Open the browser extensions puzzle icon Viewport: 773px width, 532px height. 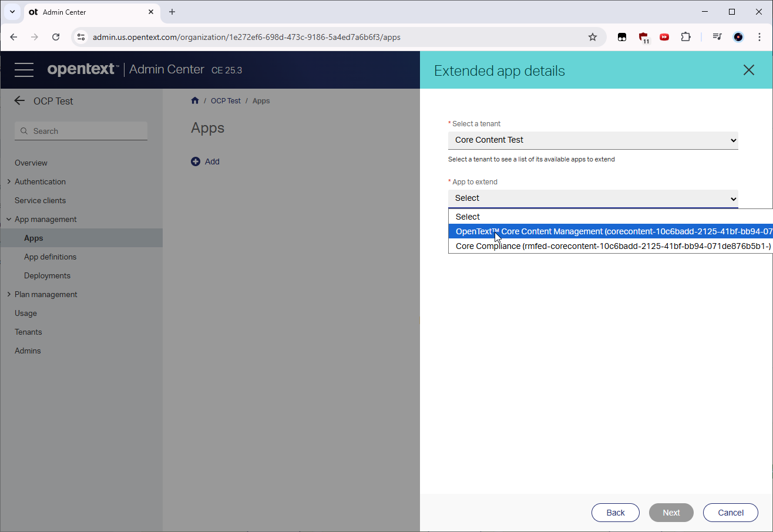pyautogui.click(x=685, y=37)
